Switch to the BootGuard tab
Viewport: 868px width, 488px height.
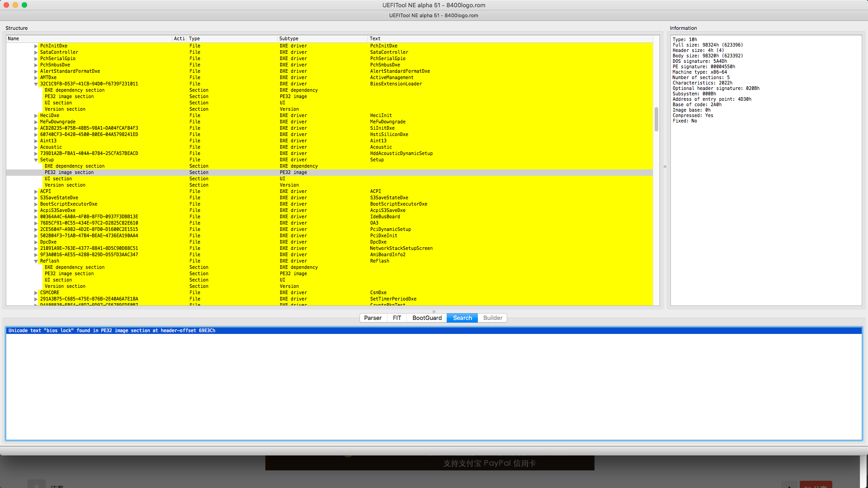pyautogui.click(x=427, y=318)
